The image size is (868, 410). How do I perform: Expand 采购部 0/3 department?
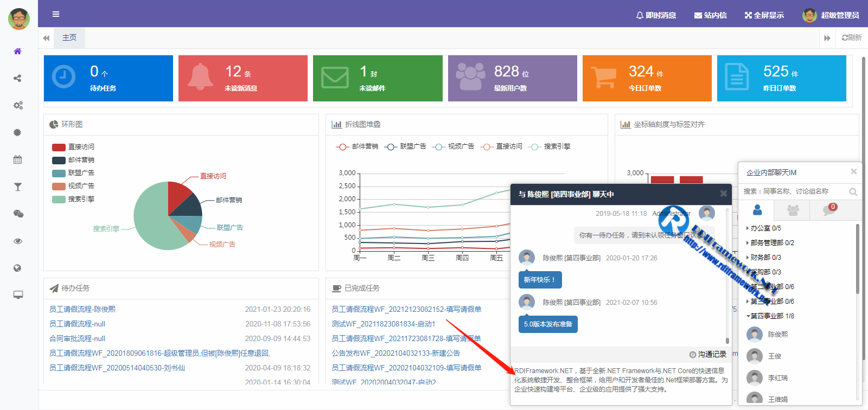tap(764, 272)
